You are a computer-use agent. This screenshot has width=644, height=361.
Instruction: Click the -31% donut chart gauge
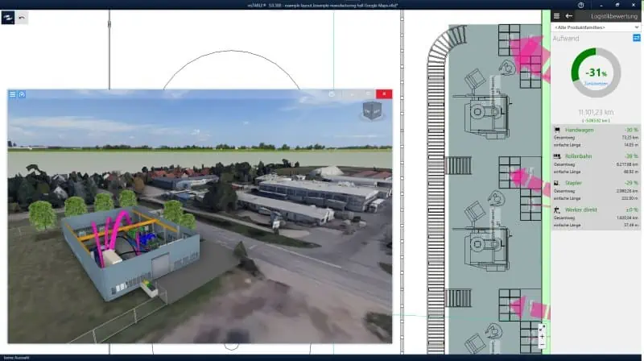pos(596,73)
